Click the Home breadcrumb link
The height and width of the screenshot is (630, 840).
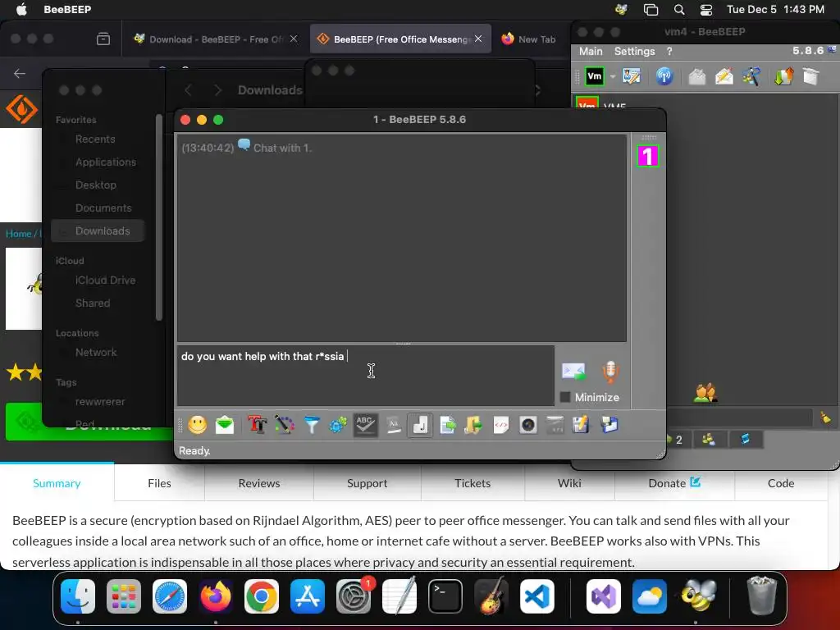coord(18,234)
